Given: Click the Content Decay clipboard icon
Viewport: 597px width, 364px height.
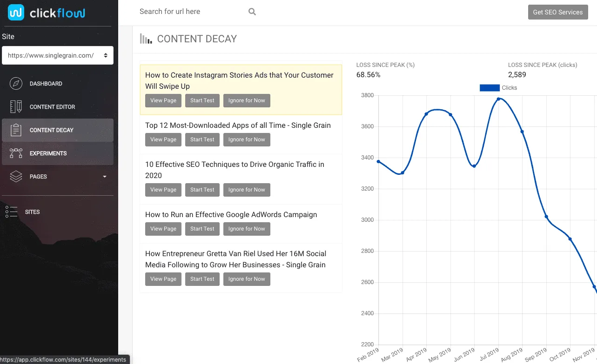Looking at the screenshot, I should [x=15, y=130].
